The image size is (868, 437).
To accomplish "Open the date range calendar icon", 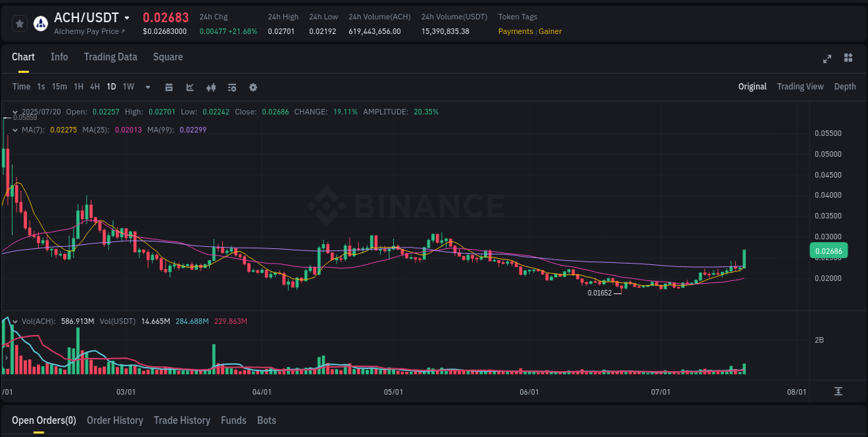I will point(169,87).
